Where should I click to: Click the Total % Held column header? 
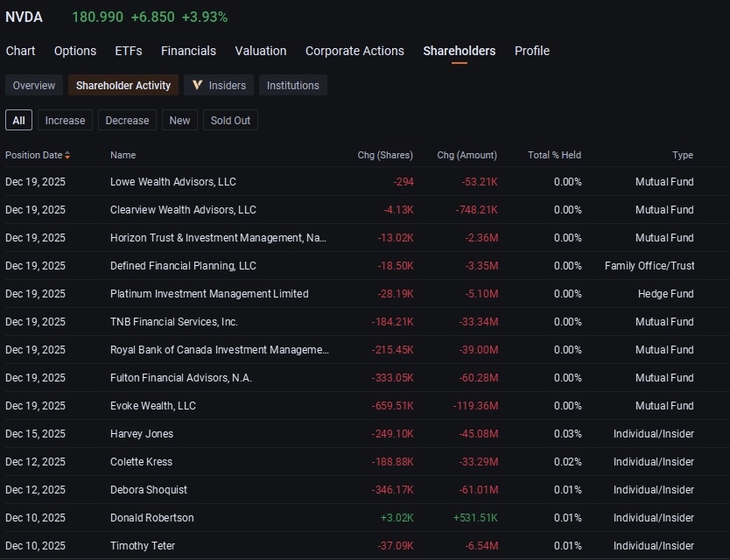pos(554,155)
